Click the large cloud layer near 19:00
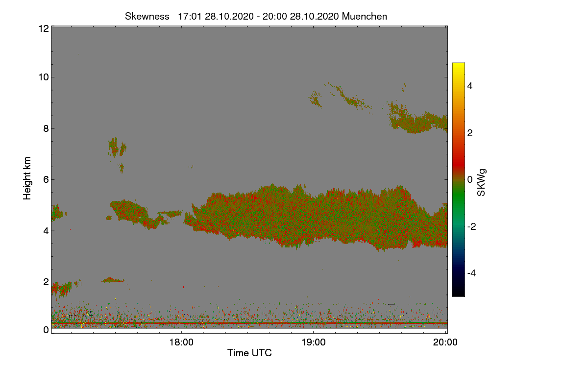588x392 pixels. (x=314, y=216)
